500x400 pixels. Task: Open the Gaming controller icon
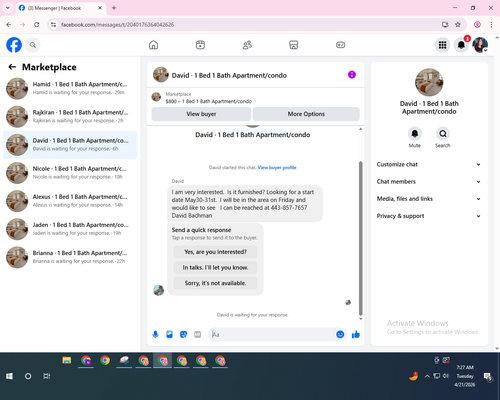click(x=340, y=45)
